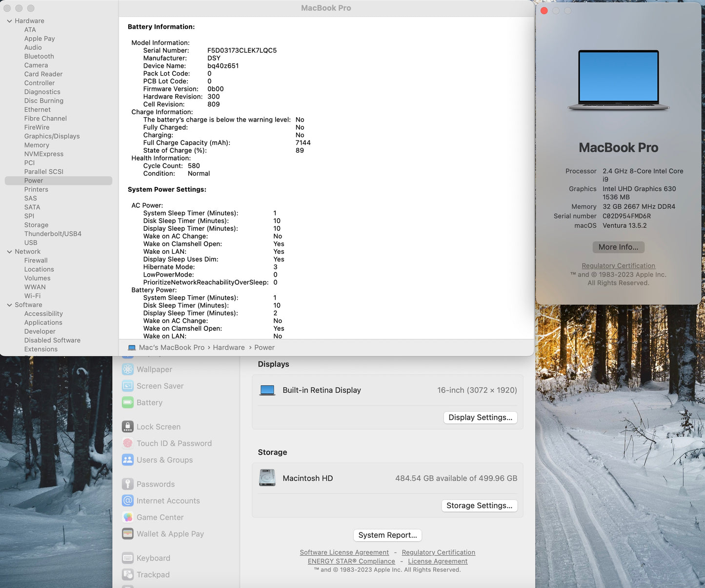This screenshot has height=588, width=705.
Task: Select Graphics/Displays in the hardware list
Action: click(x=52, y=136)
